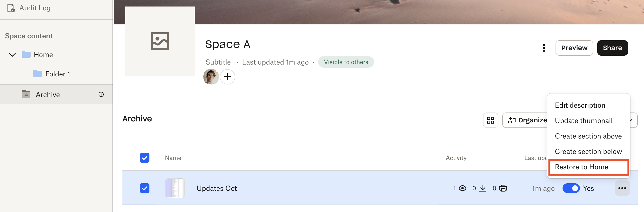This screenshot has width=644, height=212.
Task: Open the Updates Oct row options menu
Action: coord(622,188)
